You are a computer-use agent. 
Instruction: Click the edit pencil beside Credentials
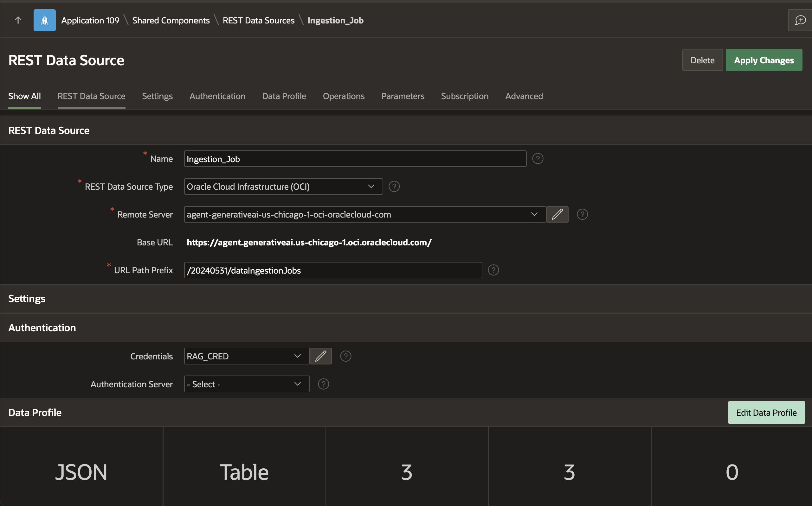pos(320,356)
